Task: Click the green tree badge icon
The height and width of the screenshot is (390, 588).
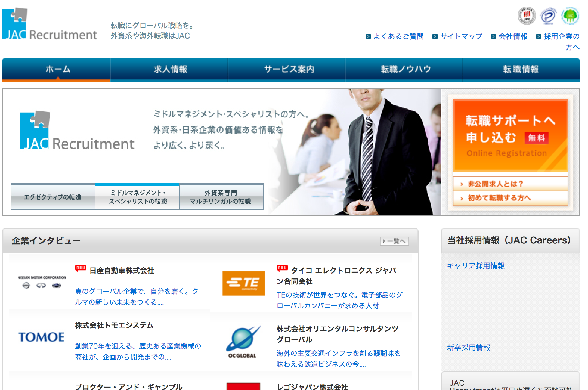Action: pos(570,16)
